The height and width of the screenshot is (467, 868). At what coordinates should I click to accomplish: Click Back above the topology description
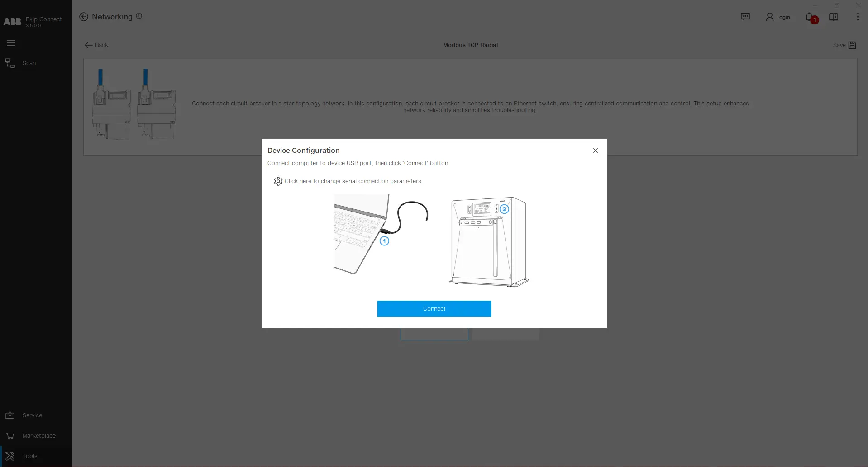click(x=96, y=45)
